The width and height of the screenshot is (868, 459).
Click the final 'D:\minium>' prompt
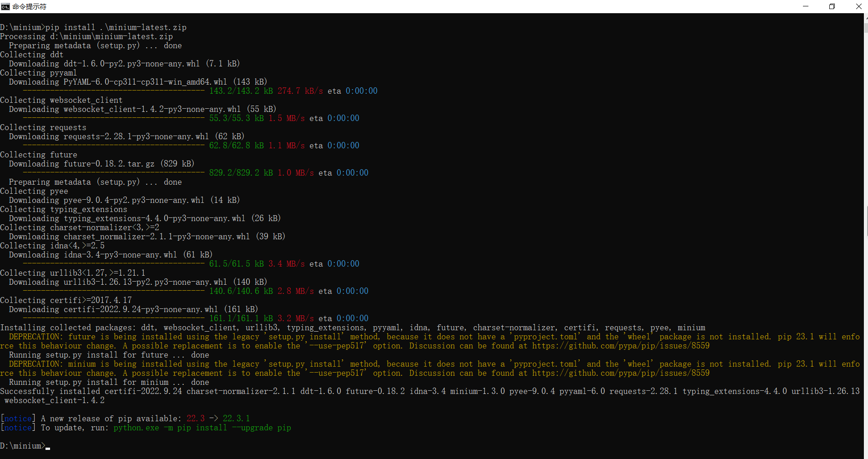[x=23, y=446]
